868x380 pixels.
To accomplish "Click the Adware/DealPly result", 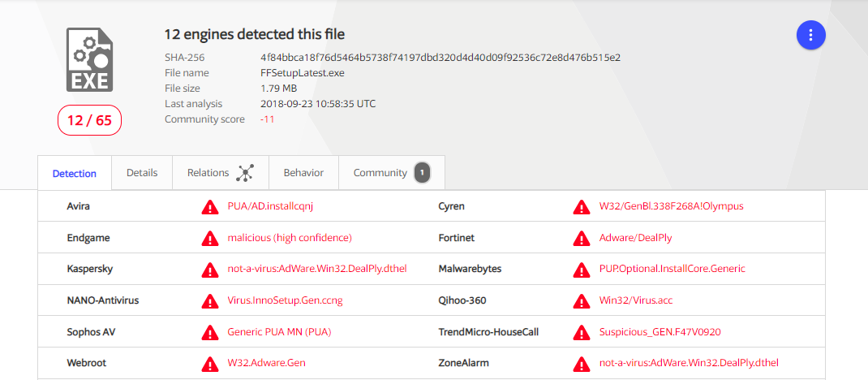I will point(635,238).
